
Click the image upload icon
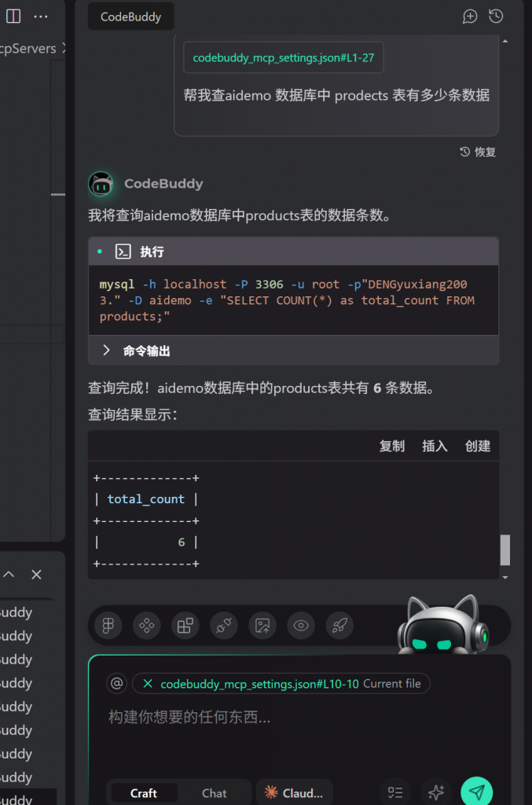(262, 625)
